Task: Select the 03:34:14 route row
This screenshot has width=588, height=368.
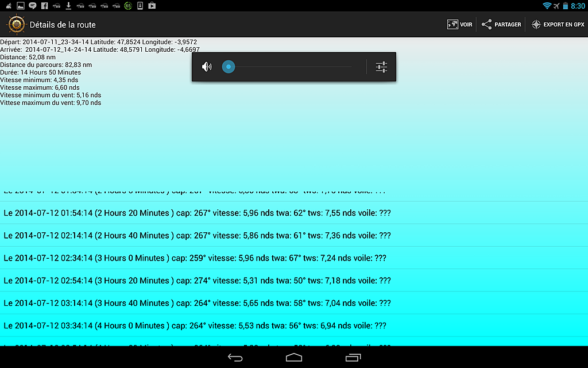Action: click(x=294, y=325)
